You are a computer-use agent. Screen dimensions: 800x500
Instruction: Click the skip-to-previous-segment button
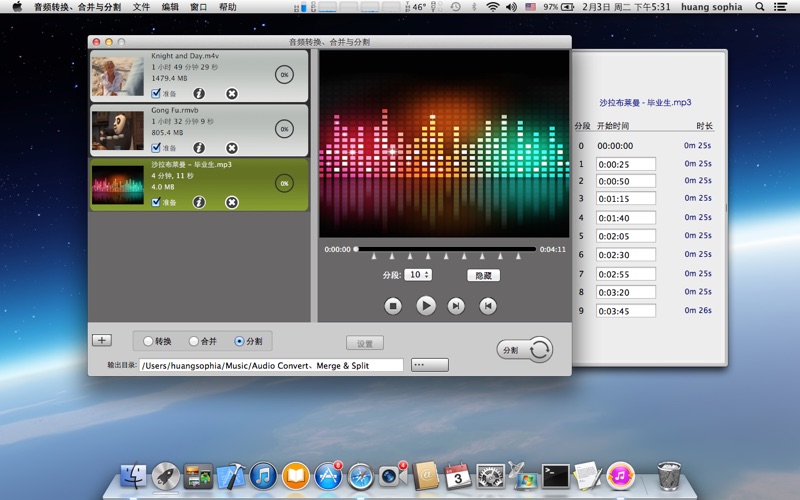488,306
